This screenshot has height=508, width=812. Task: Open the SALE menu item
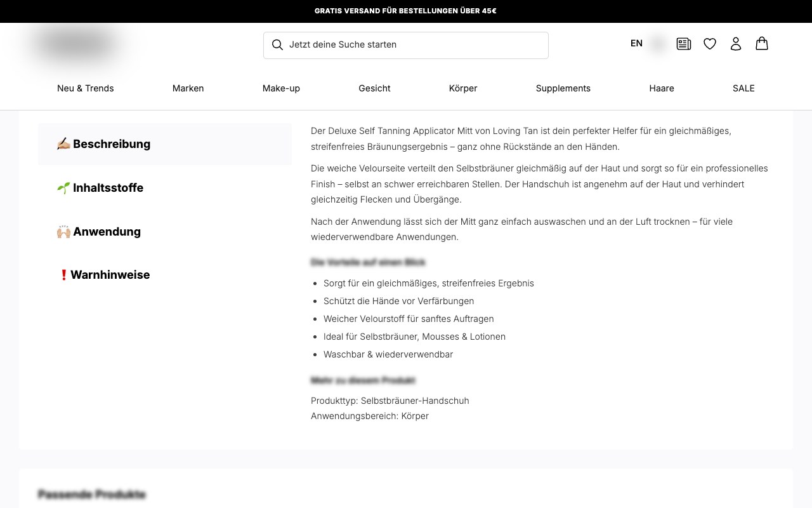pyautogui.click(x=743, y=88)
